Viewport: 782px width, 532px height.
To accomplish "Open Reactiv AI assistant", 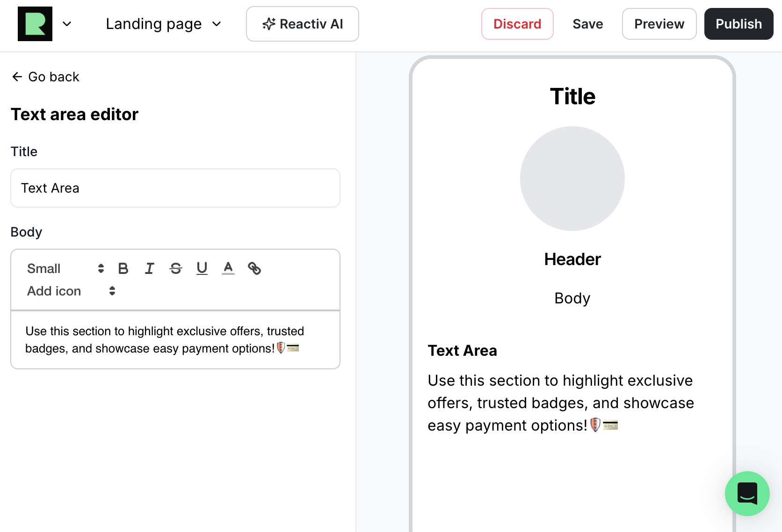I will pos(303,24).
